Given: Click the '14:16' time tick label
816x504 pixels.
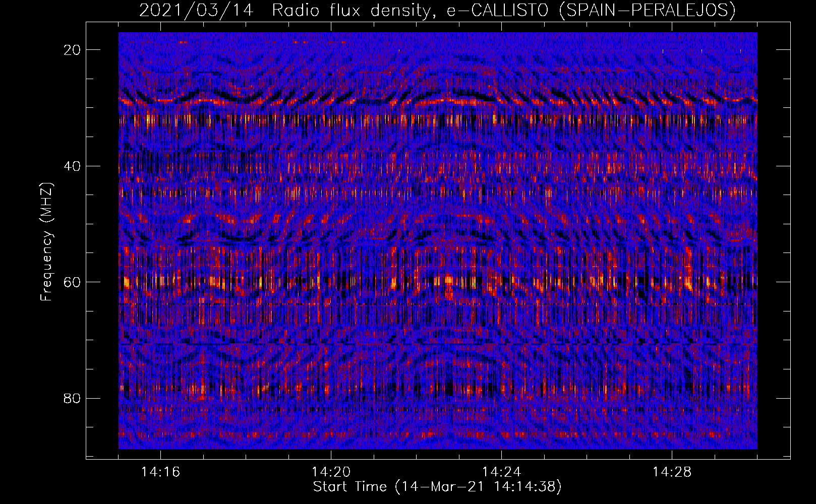Looking at the screenshot, I should click(x=160, y=472).
